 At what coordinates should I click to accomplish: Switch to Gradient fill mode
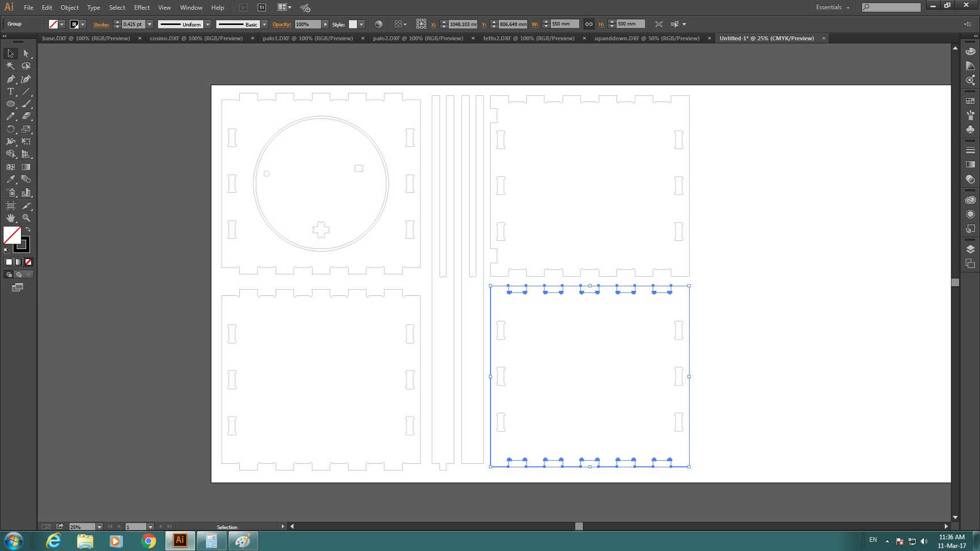point(19,262)
